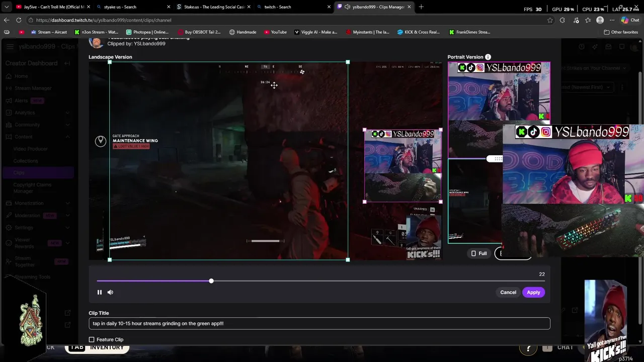Collapse the Creator Dashboard sidebar arrow
Viewport: 644px width, 362px height.
pyautogui.click(x=68, y=63)
